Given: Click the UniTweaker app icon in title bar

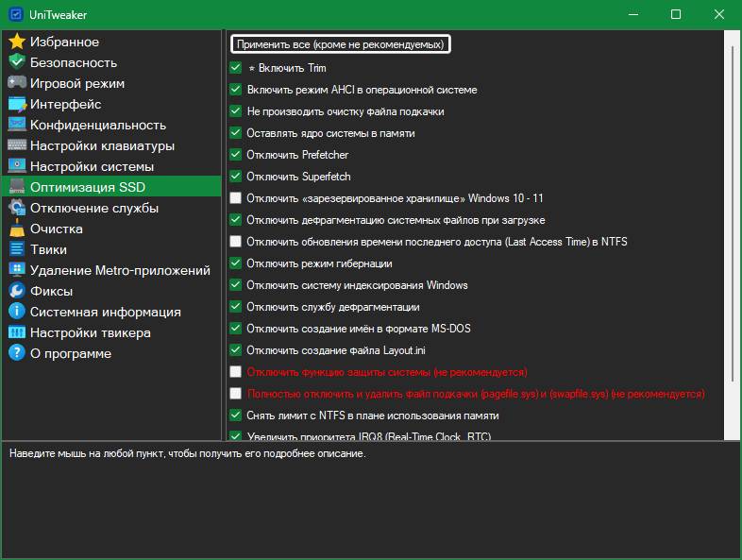Looking at the screenshot, I should click(x=15, y=14).
